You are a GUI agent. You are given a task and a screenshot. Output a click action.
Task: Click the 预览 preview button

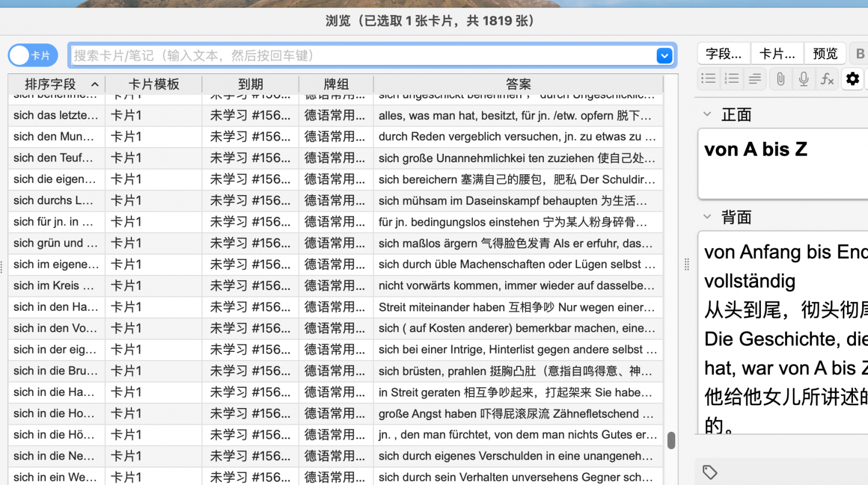825,54
